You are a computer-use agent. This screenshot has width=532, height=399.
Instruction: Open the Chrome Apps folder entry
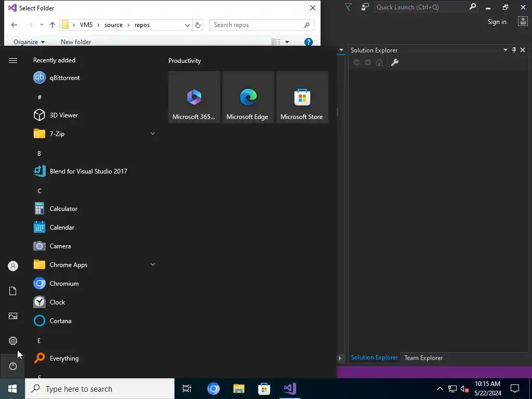coord(95,264)
